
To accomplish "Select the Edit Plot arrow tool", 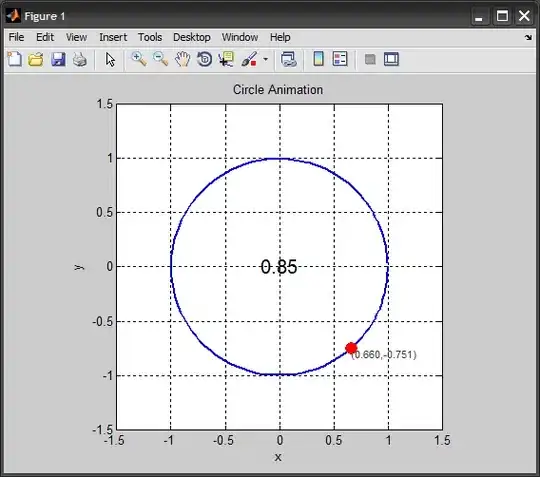I will pyautogui.click(x=110, y=59).
